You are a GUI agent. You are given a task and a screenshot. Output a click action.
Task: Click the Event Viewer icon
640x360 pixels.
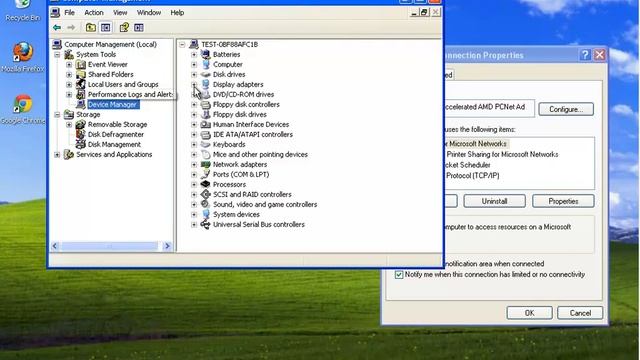pyautogui.click(x=81, y=64)
